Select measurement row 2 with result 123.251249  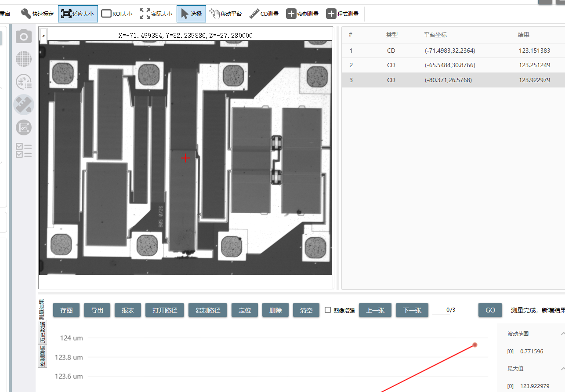[453, 65]
